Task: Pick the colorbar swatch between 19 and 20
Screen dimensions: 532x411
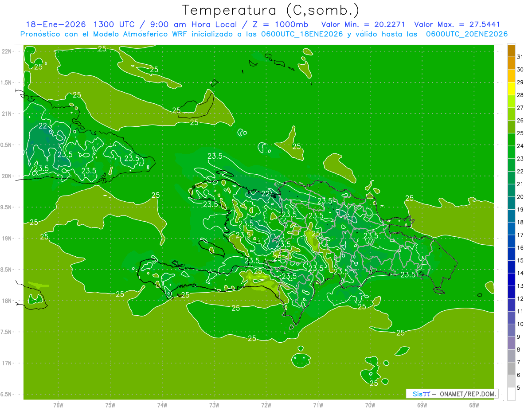Action: [x=511, y=204]
